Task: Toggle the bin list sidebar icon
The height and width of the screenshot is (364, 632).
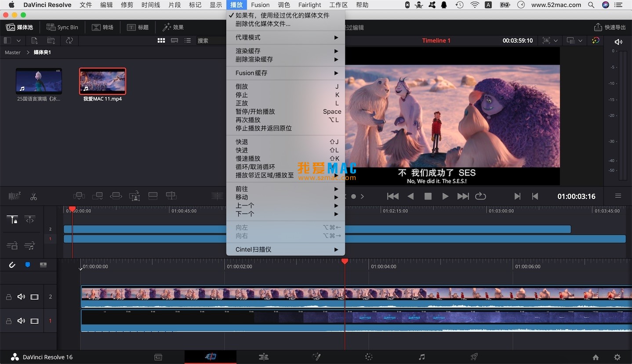Action: tap(7, 40)
